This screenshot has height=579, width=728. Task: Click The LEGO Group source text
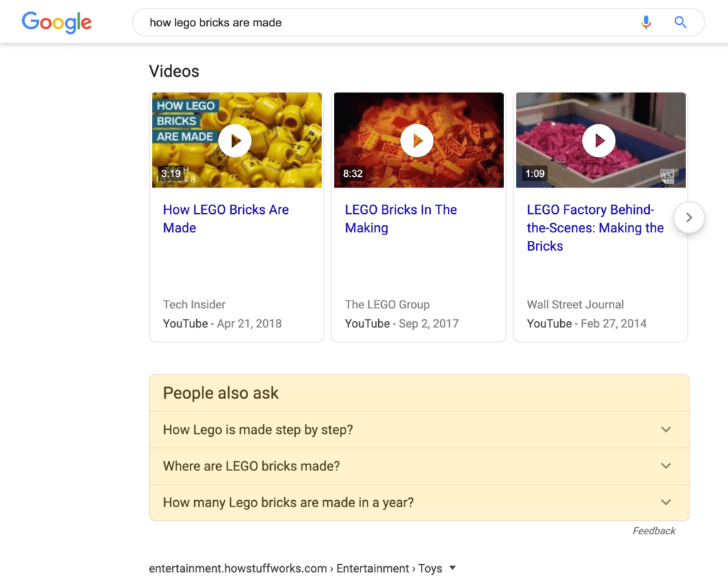pos(387,304)
